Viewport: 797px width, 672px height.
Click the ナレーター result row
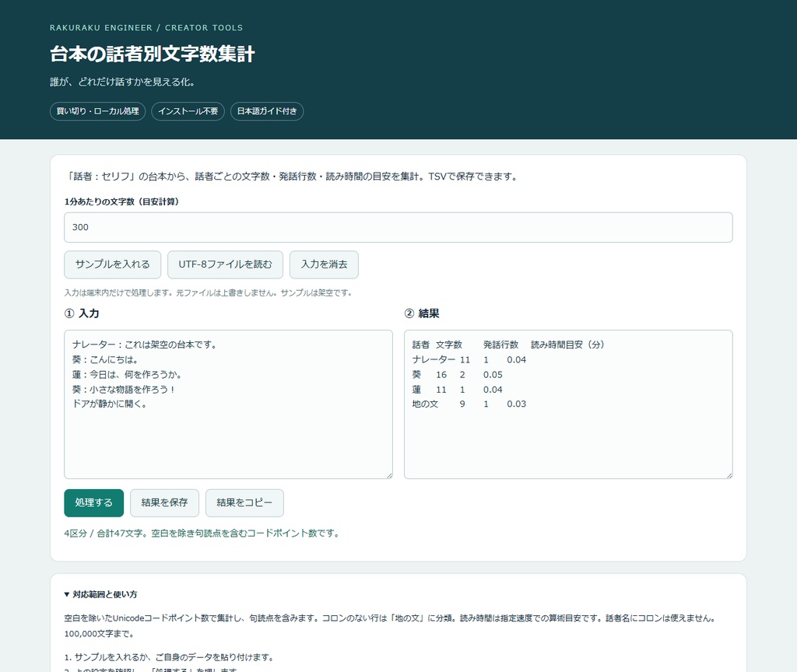pos(469,359)
